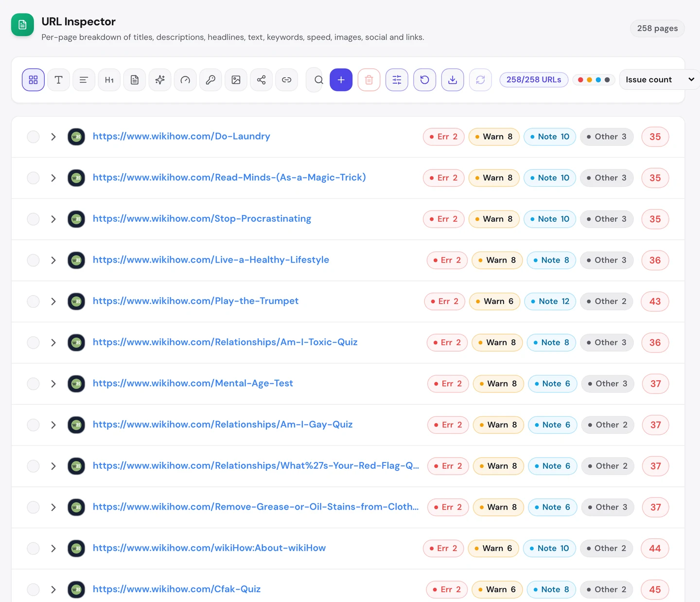700x602 pixels.
Task: Click the key icon in toolbar
Action: (x=210, y=80)
